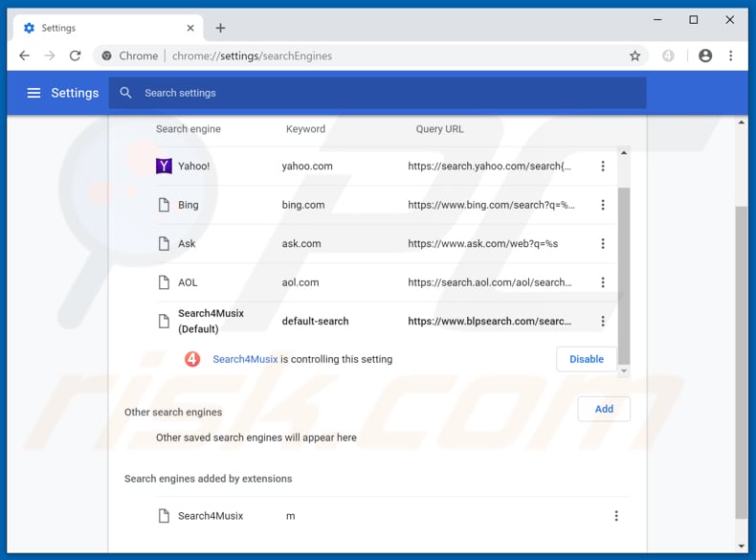Open more actions for Ask
The width and height of the screenshot is (756, 560).
pos(603,243)
